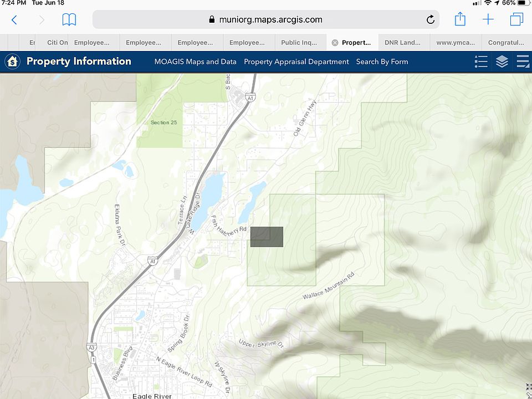Image resolution: width=532 pixels, height=399 pixels.
Task: Switch to the Citi On tab
Action: (57, 43)
